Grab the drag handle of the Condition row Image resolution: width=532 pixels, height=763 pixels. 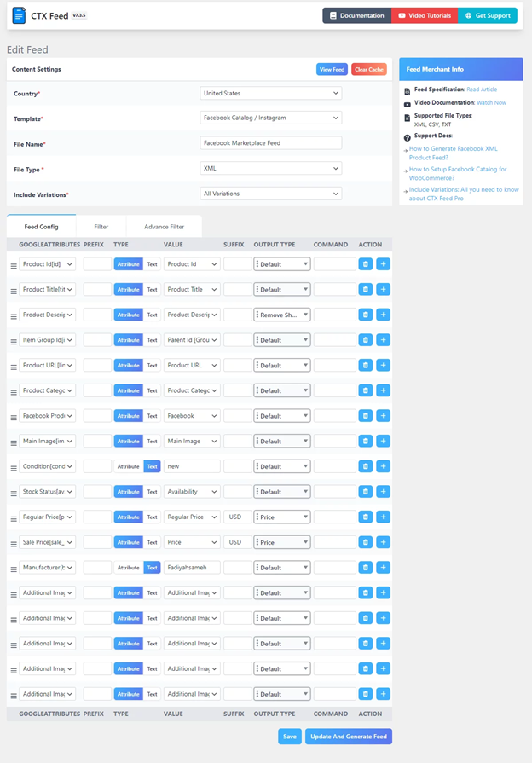point(14,468)
